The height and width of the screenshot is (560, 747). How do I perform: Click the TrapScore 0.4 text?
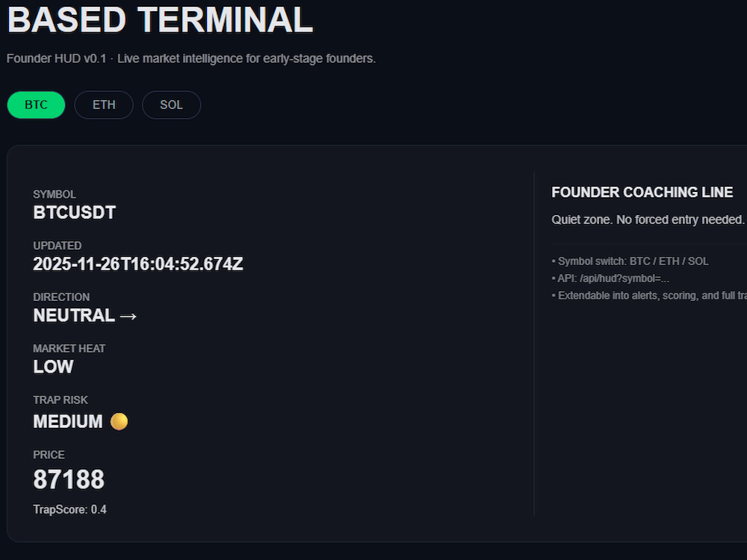(70, 509)
